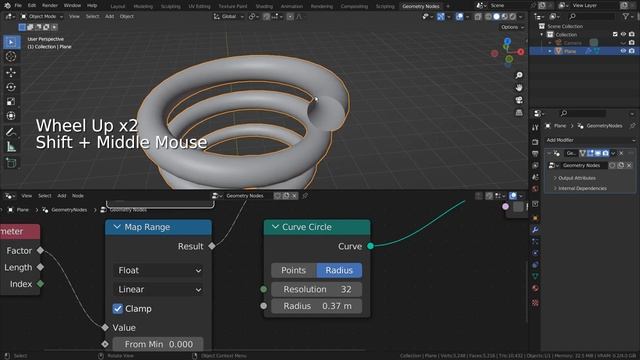
Task: Click the viewport zoom magnifier icon
Action: pos(519,76)
